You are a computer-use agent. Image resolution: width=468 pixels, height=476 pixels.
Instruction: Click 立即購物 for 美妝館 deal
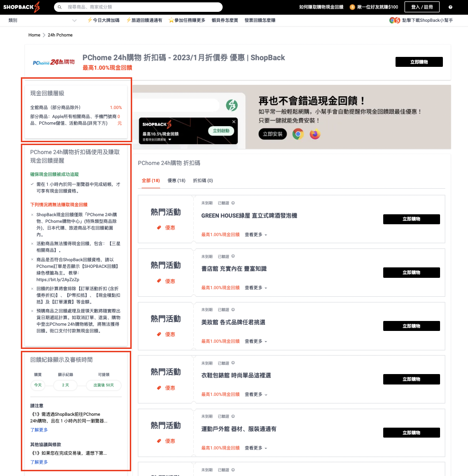[x=411, y=326]
